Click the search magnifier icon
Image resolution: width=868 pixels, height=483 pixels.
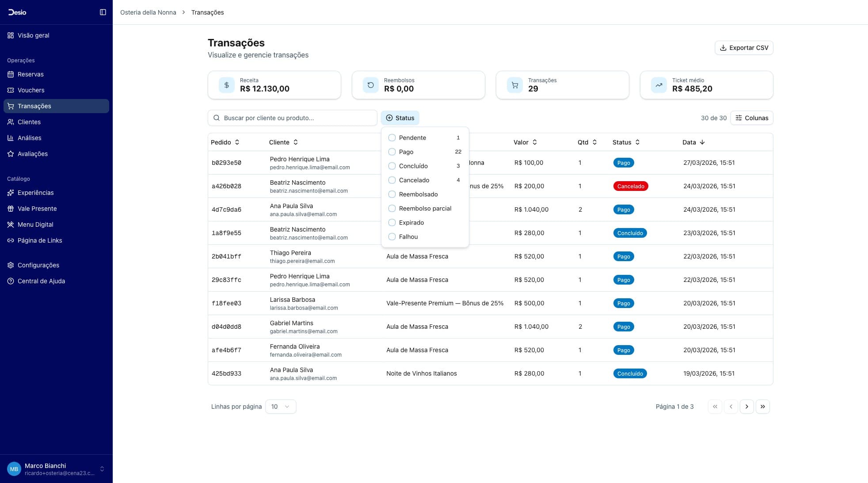click(x=217, y=118)
